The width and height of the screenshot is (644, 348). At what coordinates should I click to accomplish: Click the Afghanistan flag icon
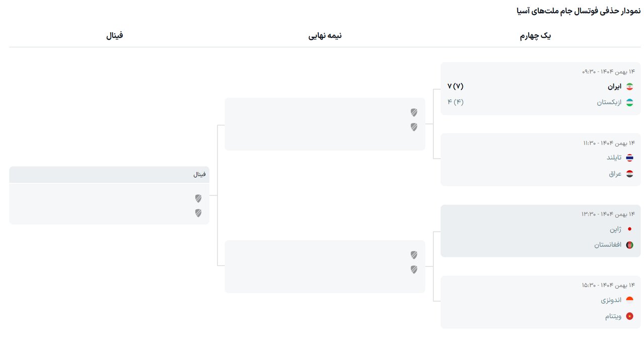click(629, 245)
